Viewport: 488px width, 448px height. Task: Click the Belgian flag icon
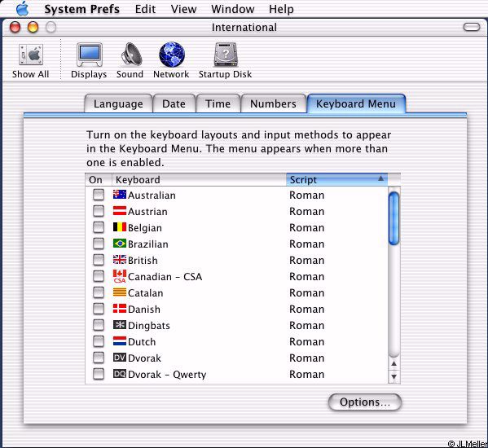pos(120,227)
